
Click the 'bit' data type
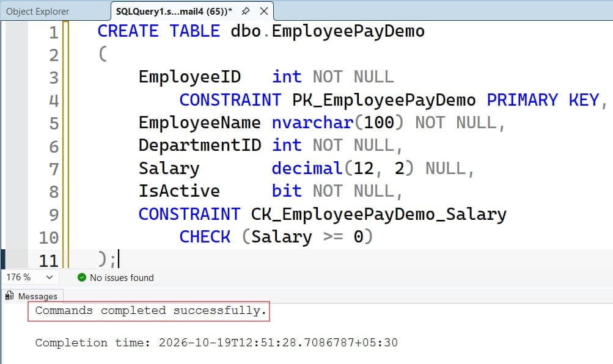tap(287, 191)
